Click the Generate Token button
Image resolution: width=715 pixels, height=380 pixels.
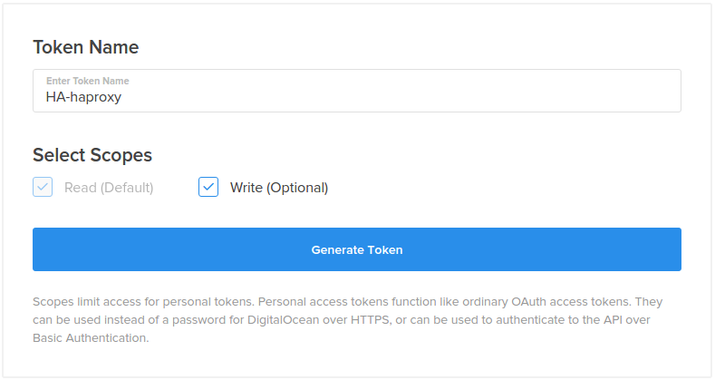click(357, 250)
